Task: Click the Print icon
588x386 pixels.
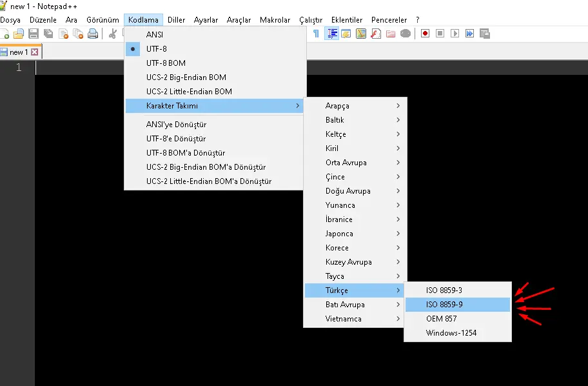Action: pos(93,34)
